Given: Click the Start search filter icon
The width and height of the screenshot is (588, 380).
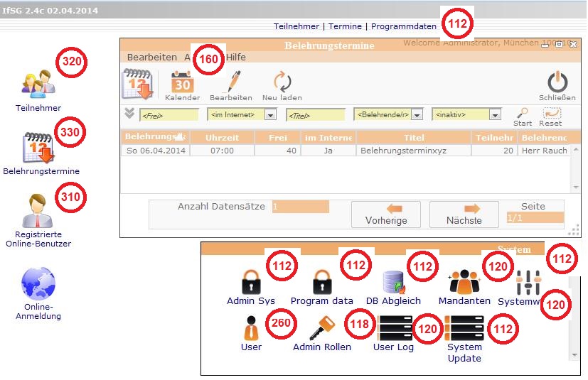Looking at the screenshot, I should [x=523, y=114].
